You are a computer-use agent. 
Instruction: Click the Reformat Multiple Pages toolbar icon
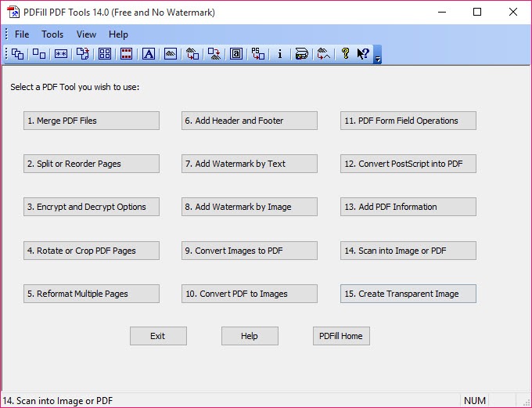pos(105,54)
